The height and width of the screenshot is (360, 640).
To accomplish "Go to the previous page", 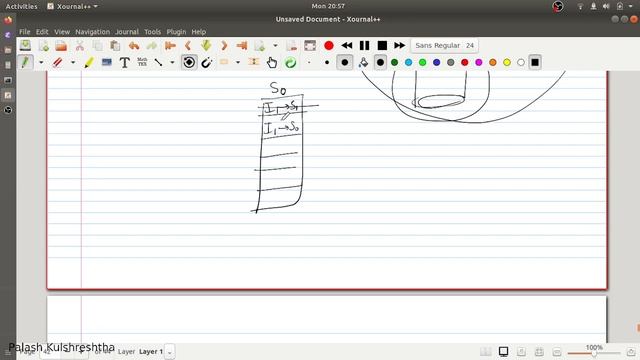I will [188, 45].
